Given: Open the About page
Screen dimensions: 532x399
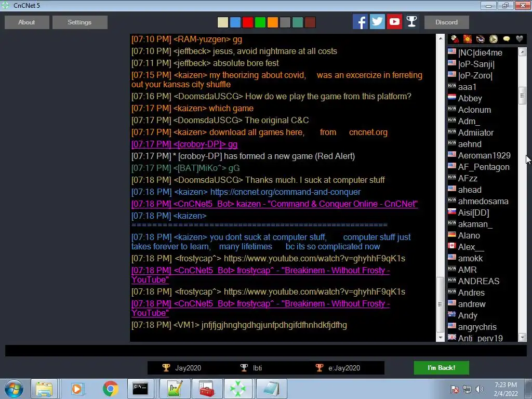Looking at the screenshot, I should [x=27, y=22].
